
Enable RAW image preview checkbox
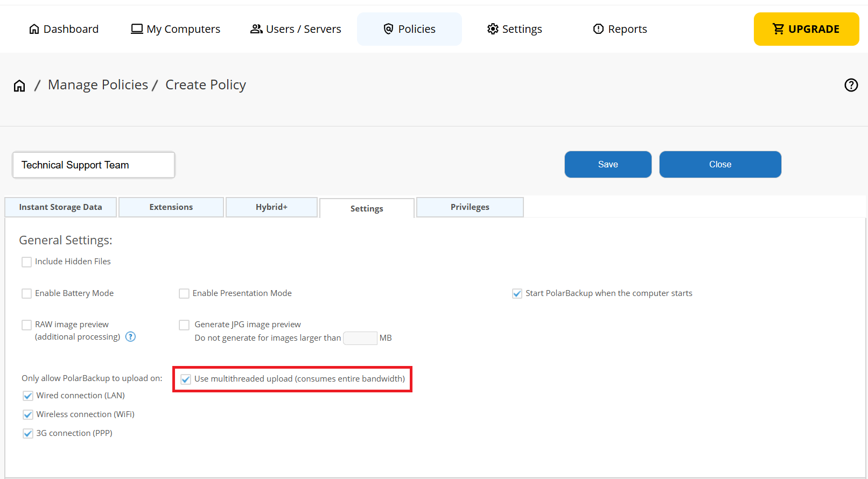(26, 325)
